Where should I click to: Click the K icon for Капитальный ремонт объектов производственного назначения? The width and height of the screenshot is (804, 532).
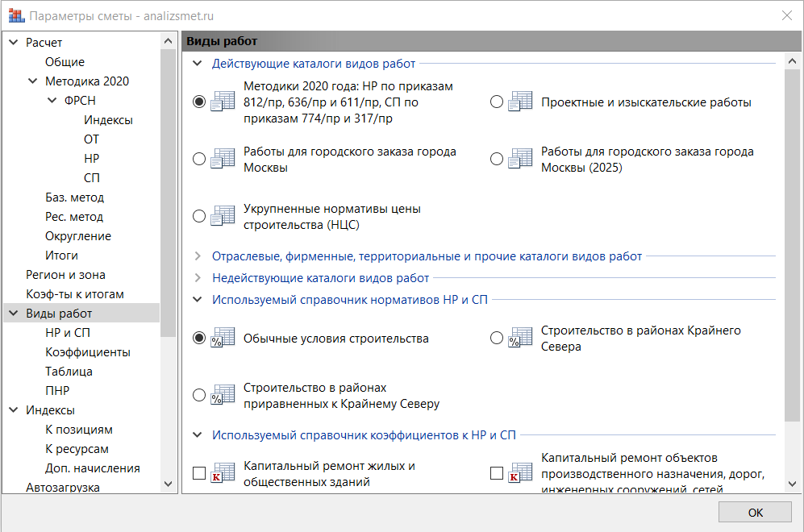click(520, 473)
